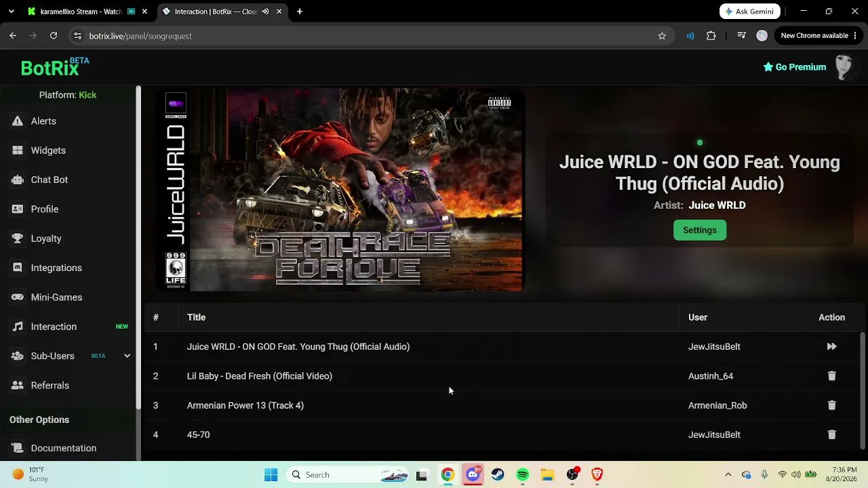
Task: Click the Go Premium link
Action: [795, 67]
